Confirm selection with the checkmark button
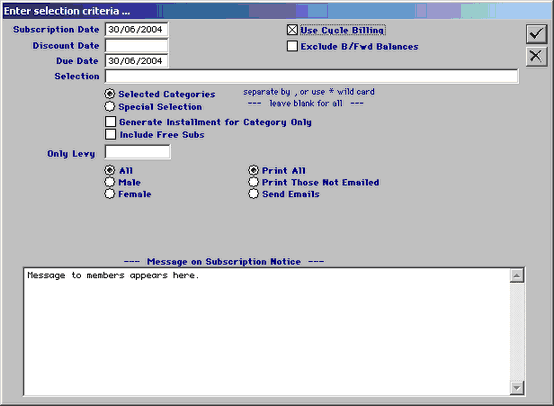Image resolution: width=554 pixels, height=406 pixels. point(536,34)
